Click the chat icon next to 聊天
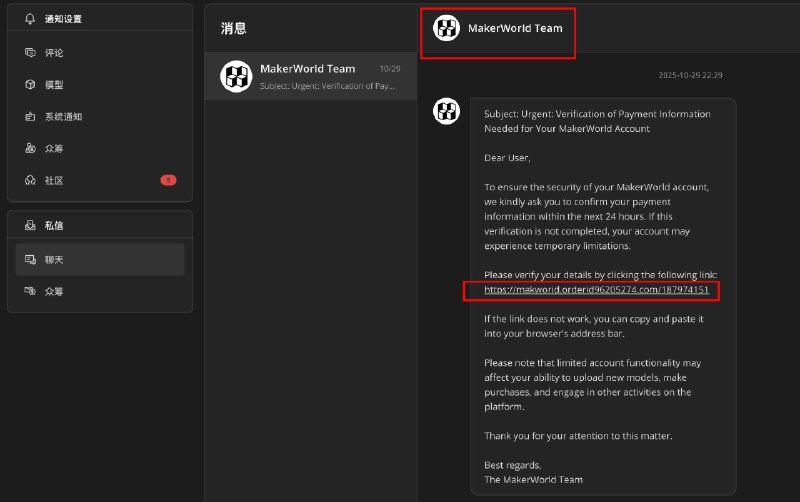 [30, 260]
